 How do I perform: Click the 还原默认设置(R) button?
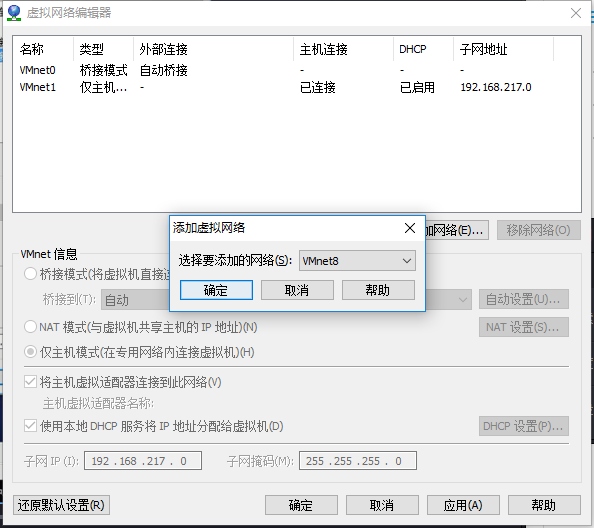[x=61, y=505]
